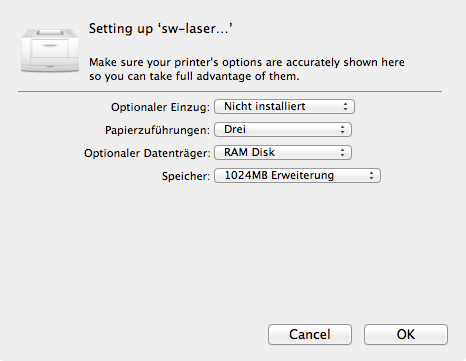Open the Speicher 1024MB Erweiterung dropdown
466x361 pixels.
tap(297, 175)
